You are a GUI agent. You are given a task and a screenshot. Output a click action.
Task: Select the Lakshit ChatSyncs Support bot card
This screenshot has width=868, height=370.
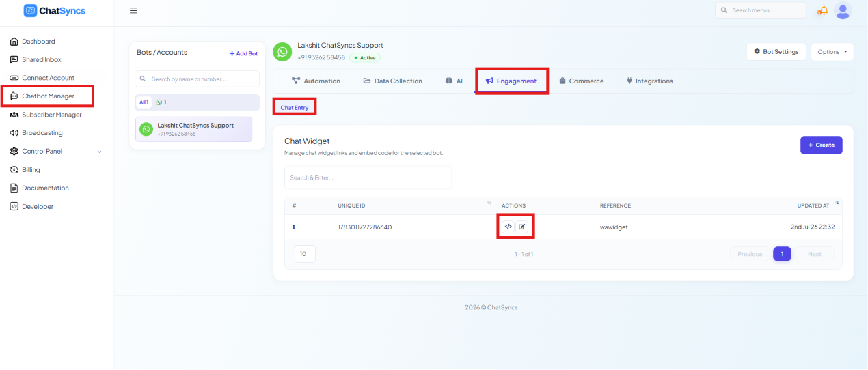coord(193,129)
